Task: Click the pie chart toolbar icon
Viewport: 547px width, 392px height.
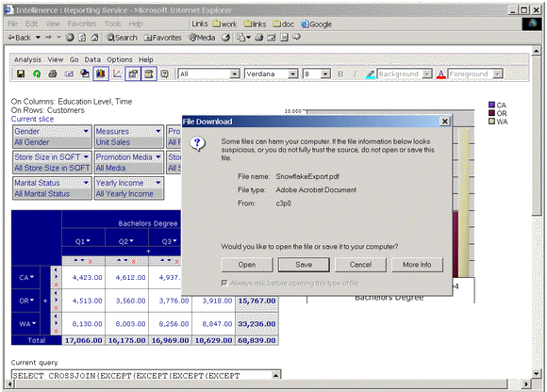Action: pos(85,73)
